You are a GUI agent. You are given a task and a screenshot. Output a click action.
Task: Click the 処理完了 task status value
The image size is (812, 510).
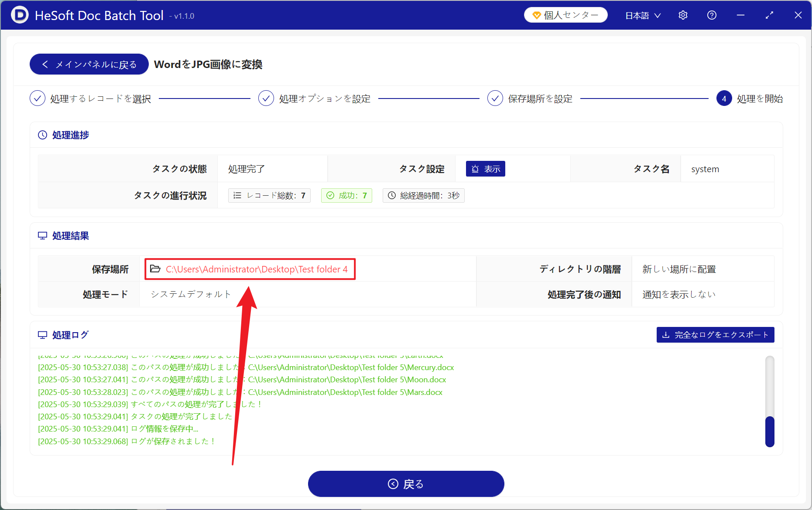(x=247, y=169)
